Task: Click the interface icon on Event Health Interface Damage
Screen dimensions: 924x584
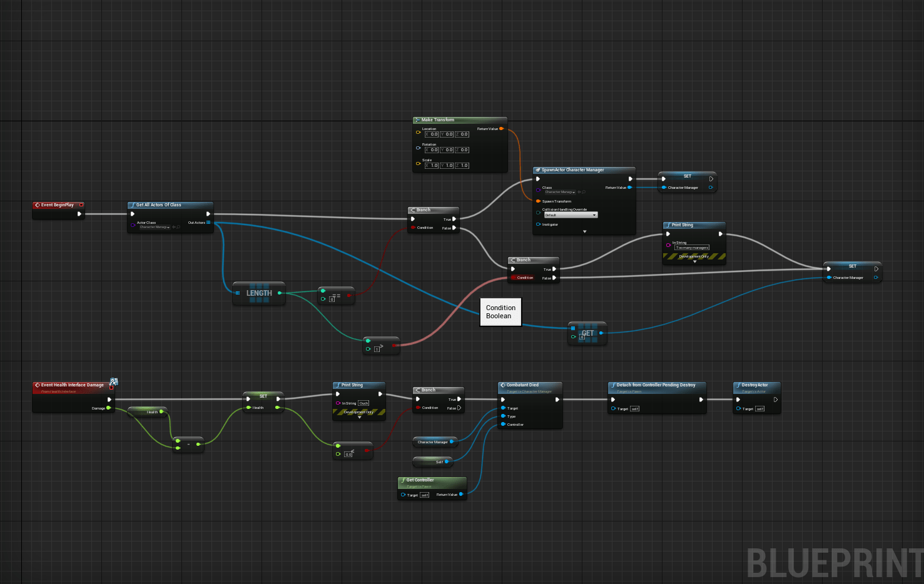Action: coord(113,381)
